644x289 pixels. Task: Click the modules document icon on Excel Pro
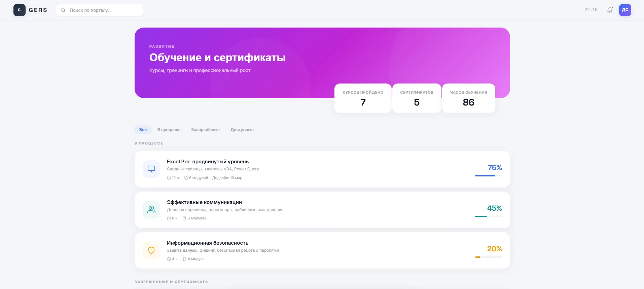click(186, 178)
